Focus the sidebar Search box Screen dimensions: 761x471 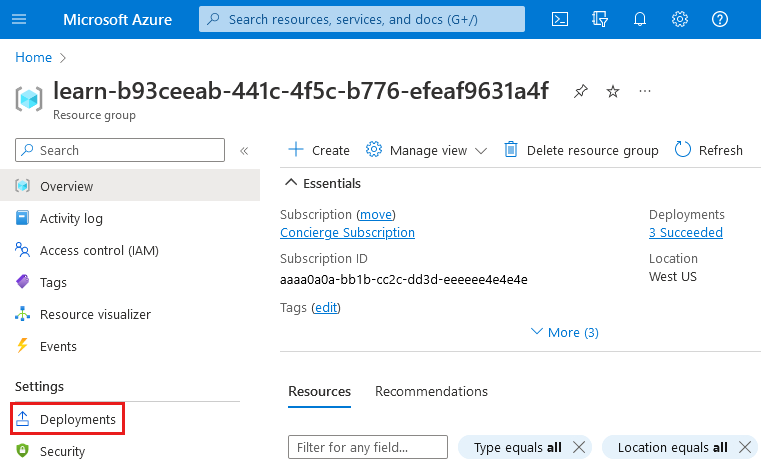120,150
